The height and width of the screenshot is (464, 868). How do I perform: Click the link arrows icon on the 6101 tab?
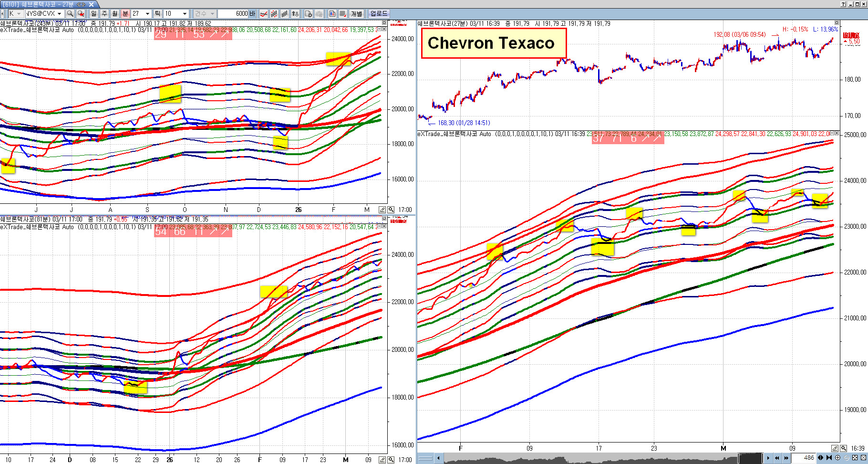(81, 4)
